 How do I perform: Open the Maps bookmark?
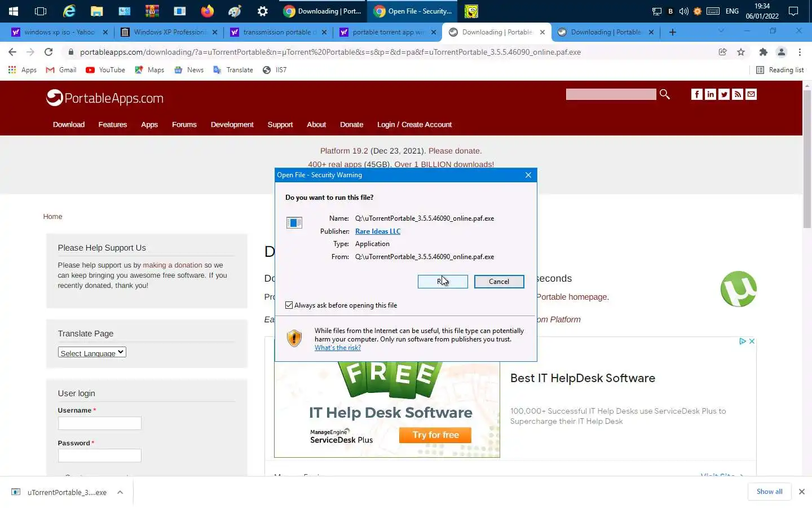point(149,70)
